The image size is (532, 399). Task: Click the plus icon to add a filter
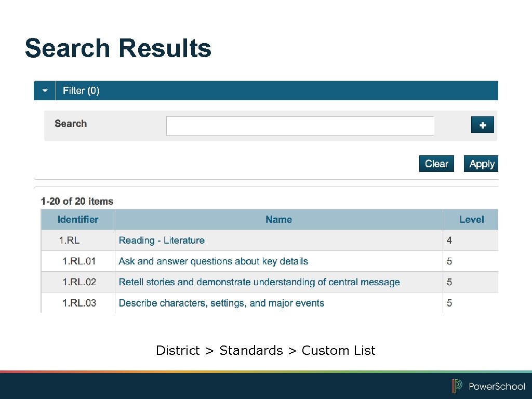coord(482,125)
